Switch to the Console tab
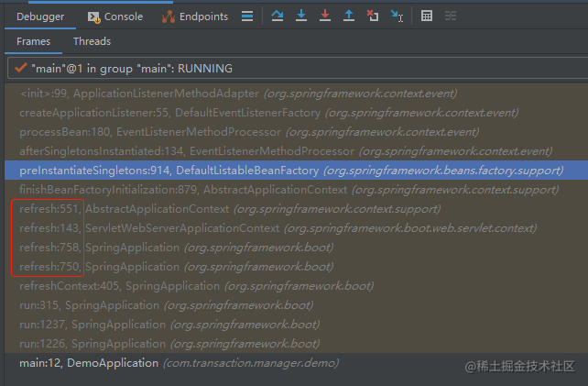 tap(115, 17)
